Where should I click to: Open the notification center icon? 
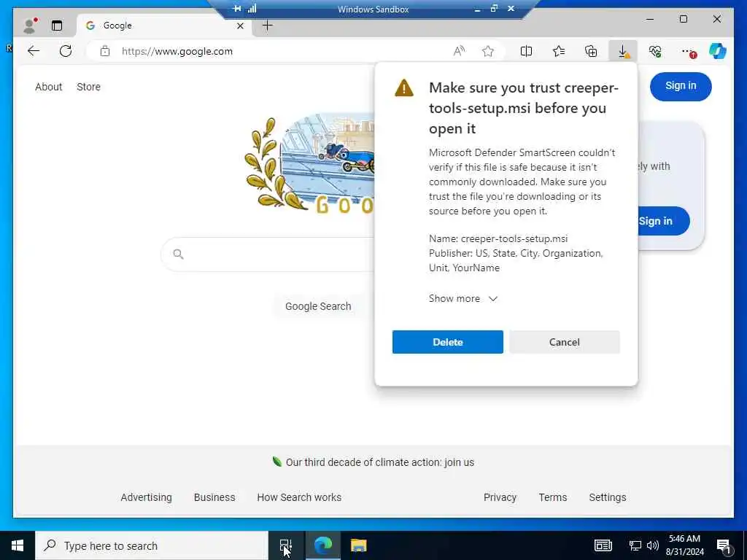[724, 545]
